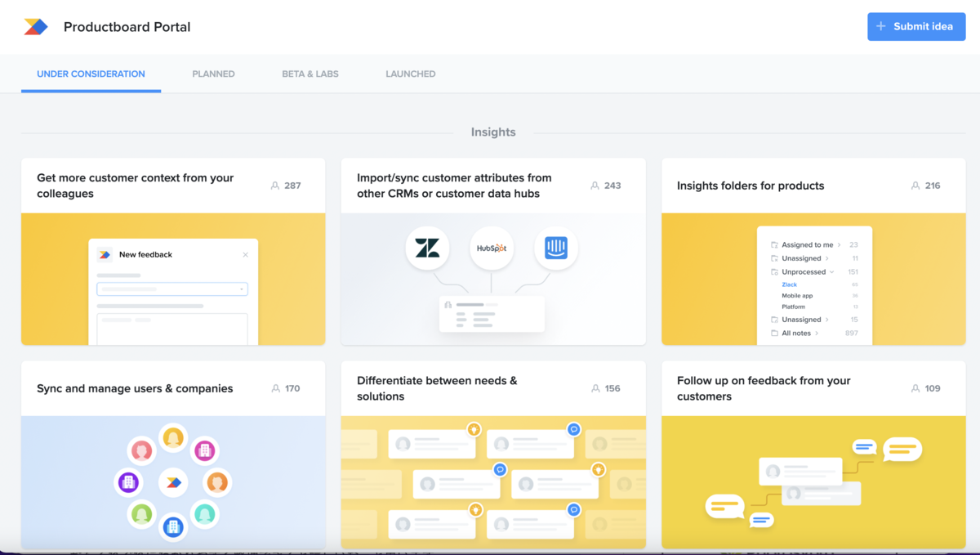The width and height of the screenshot is (980, 555).
Task: Click the Zendesk logo icon
Action: [x=427, y=248]
